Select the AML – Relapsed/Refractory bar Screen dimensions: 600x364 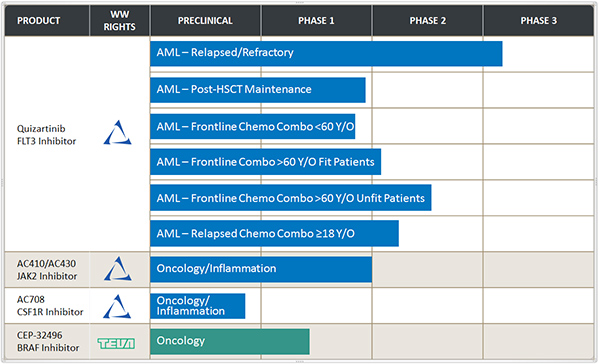[326, 54]
